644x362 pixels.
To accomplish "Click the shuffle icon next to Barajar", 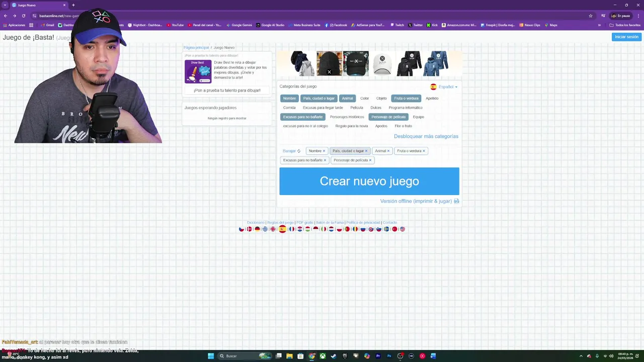I will pyautogui.click(x=298, y=151).
